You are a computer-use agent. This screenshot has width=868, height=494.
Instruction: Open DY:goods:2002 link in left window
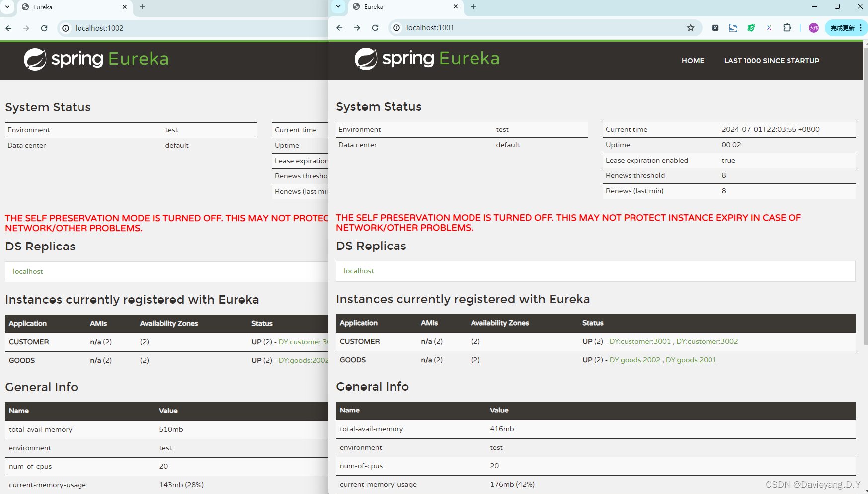coord(303,360)
